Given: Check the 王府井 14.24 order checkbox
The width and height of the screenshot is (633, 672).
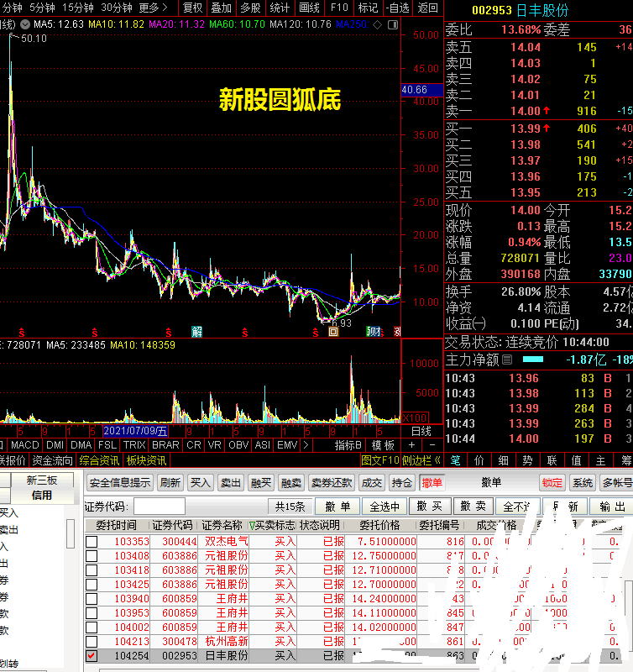Looking at the screenshot, I should tap(92, 599).
